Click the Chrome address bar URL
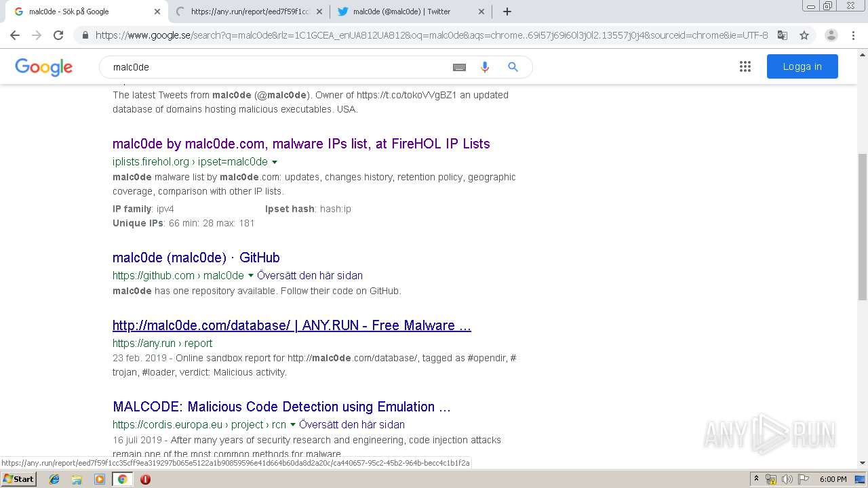868x488 pixels. pos(431,35)
